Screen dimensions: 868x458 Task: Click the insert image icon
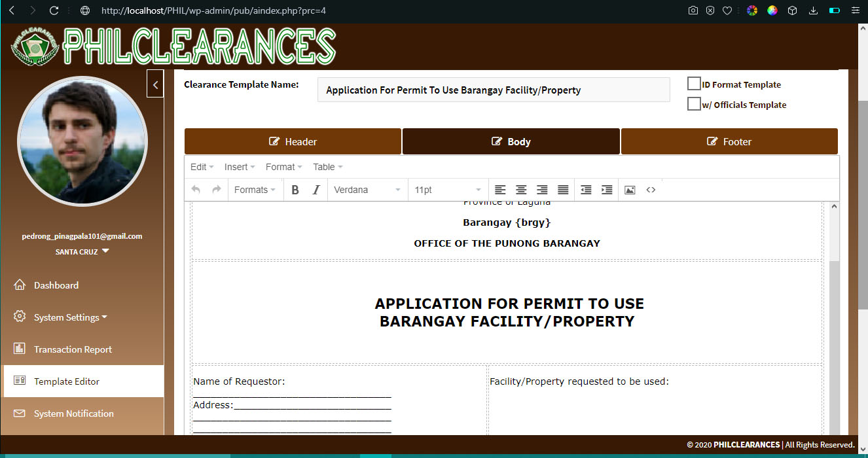630,190
